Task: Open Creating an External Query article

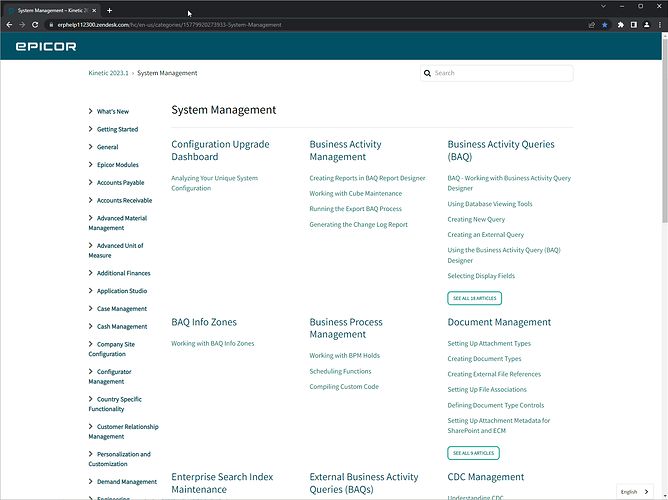Action: click(x=486, y=235)
